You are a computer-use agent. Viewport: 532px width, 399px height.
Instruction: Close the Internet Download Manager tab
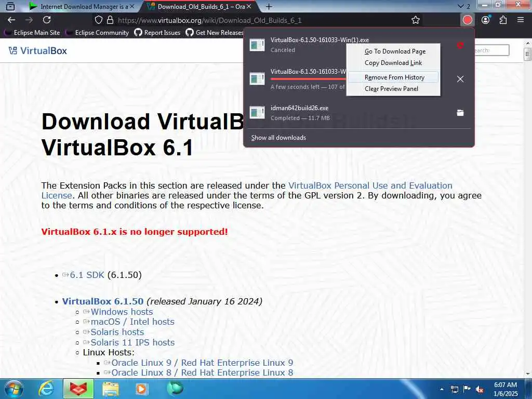click(x=132, y=6)
